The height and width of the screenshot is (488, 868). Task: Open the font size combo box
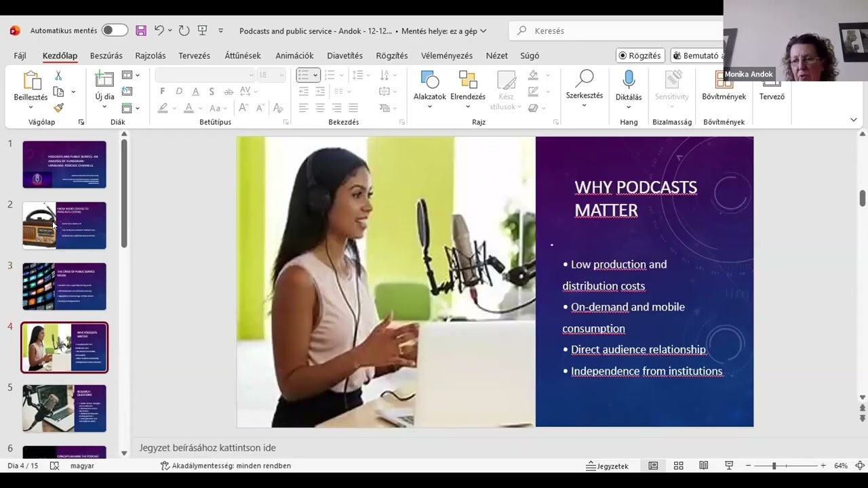click(271, 75)
